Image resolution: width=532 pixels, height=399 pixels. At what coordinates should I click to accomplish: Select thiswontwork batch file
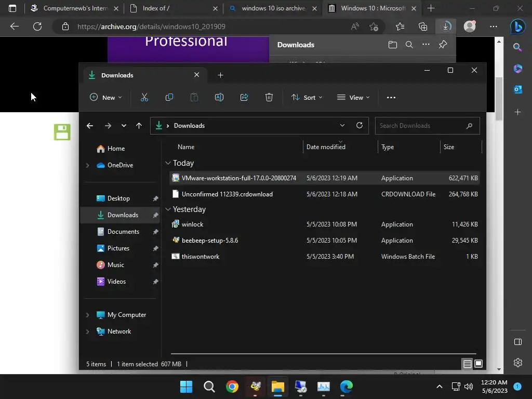tap(325, 257)
